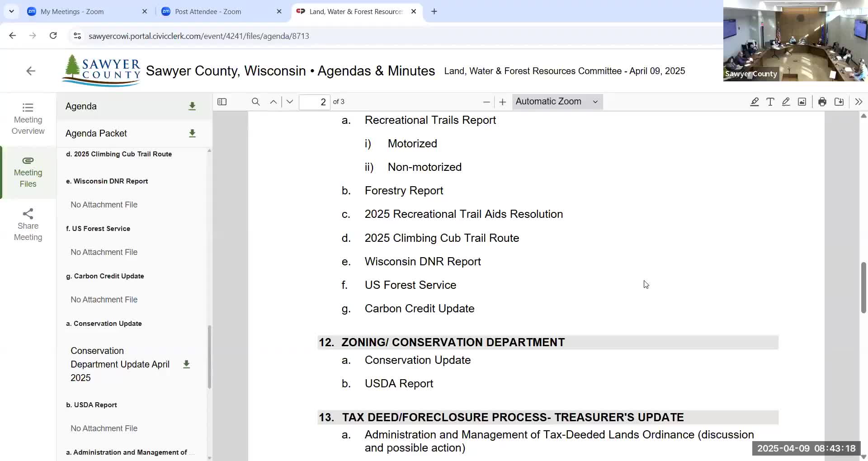Close the My Meetings - Zoom tab

point(145,12)
